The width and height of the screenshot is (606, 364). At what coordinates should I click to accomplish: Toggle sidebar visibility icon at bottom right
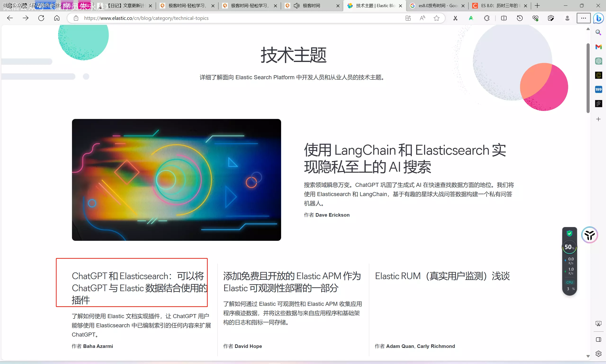[598, 339]
